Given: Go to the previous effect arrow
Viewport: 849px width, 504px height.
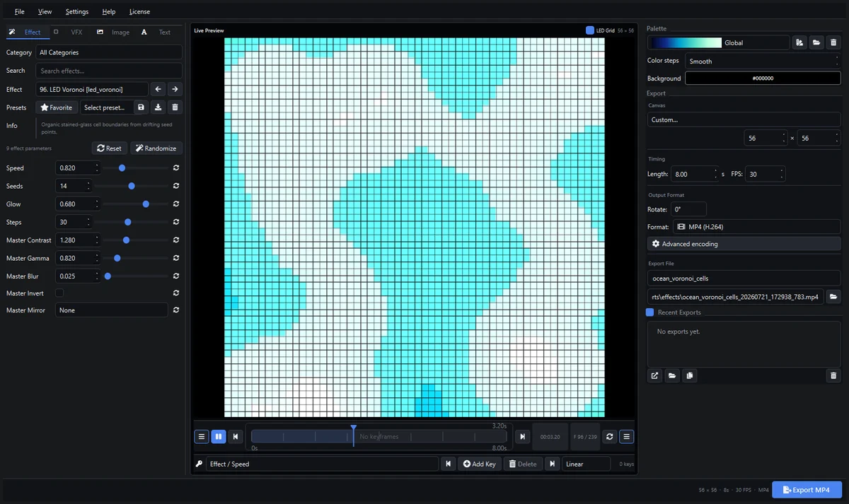Looking at the screenshot, I should pyautogui.click(x=158, y=89).
